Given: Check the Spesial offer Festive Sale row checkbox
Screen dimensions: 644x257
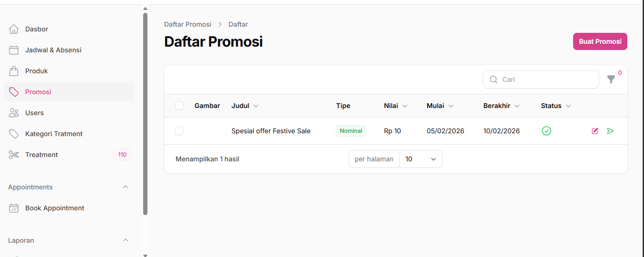Looking at the screenshot, I should coord(179,131).
